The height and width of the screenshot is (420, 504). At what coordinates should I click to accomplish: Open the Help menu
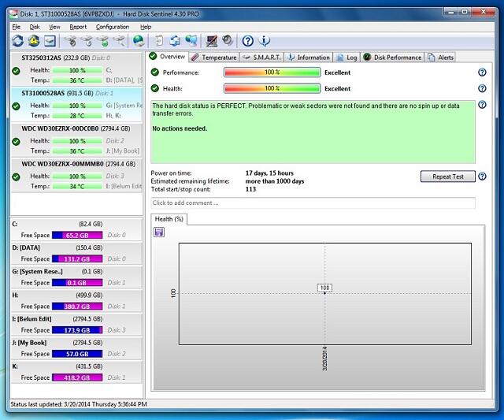146,27
